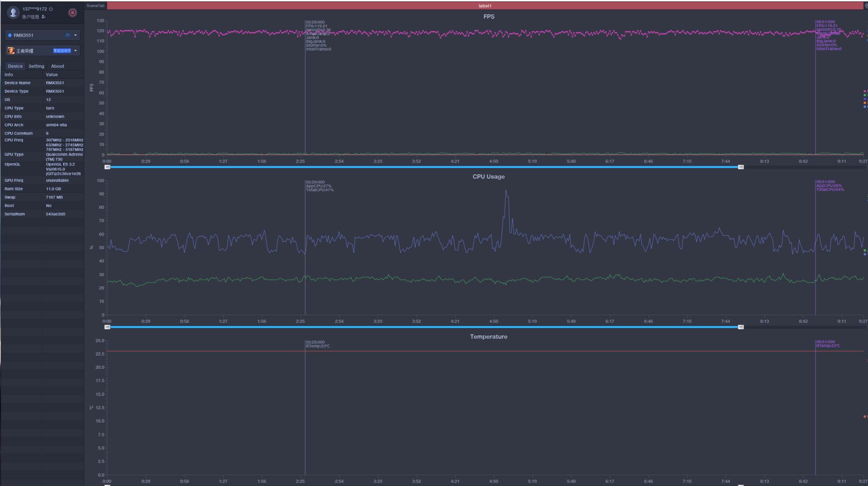Select the SceneTab tab
The image size is (868, 486).
pyautogui.click(x=95, y=6)
